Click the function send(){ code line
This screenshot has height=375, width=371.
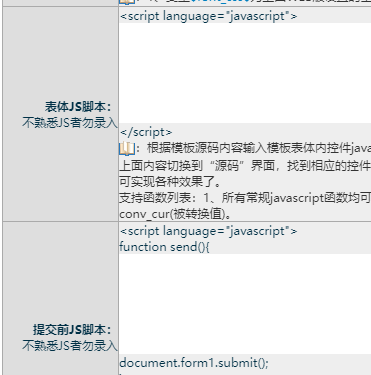(x=164, y=247)
